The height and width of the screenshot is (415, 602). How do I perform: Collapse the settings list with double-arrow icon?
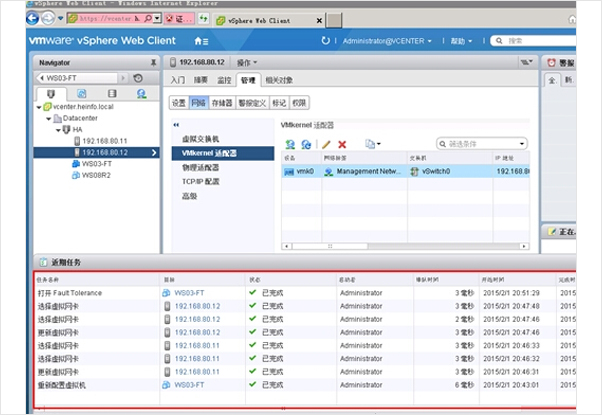pos(176,125)
